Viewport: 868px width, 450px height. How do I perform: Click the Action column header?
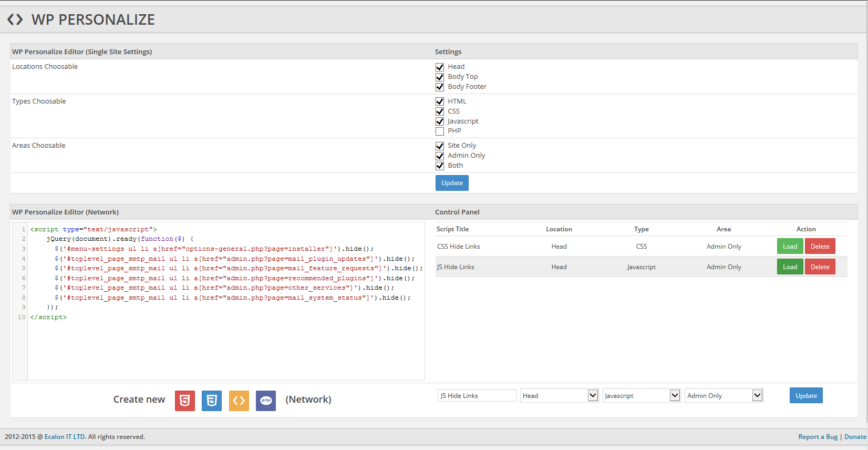click(x=806, y=229)
